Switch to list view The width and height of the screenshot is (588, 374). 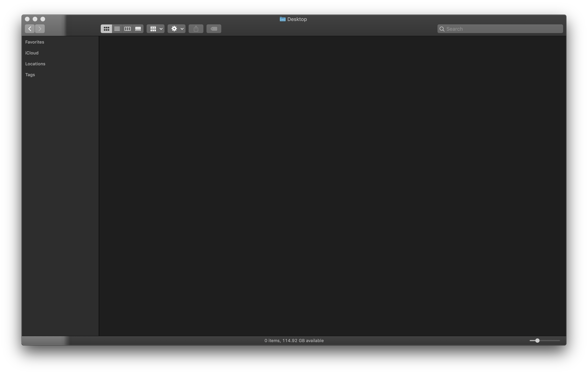pos(117,29)
